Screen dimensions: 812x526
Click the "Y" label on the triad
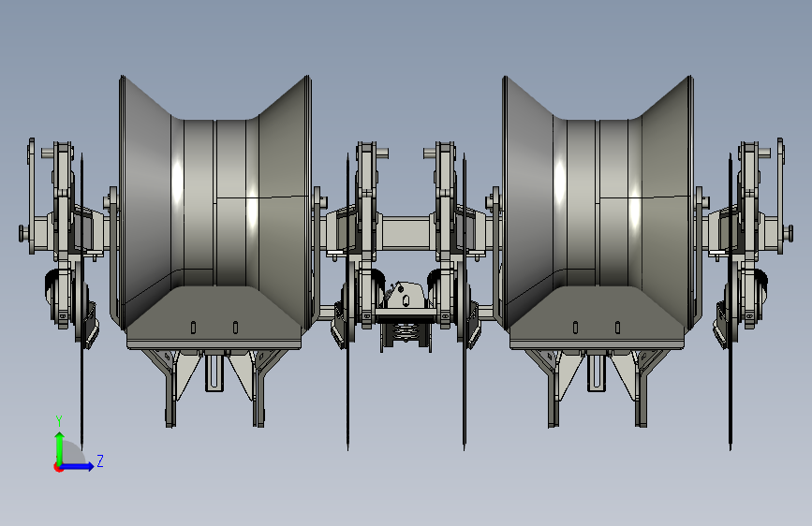pos(59,420)
